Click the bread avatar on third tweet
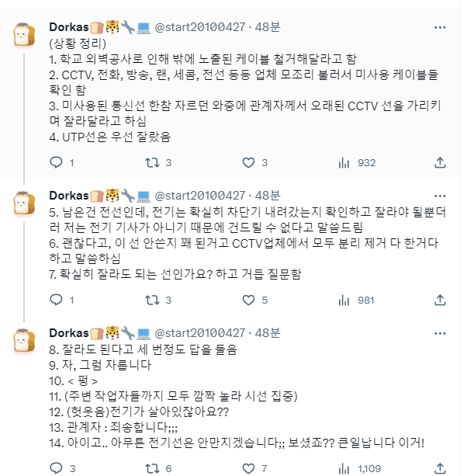This screenshot has height=476, width=474. [x=26, y=342]
